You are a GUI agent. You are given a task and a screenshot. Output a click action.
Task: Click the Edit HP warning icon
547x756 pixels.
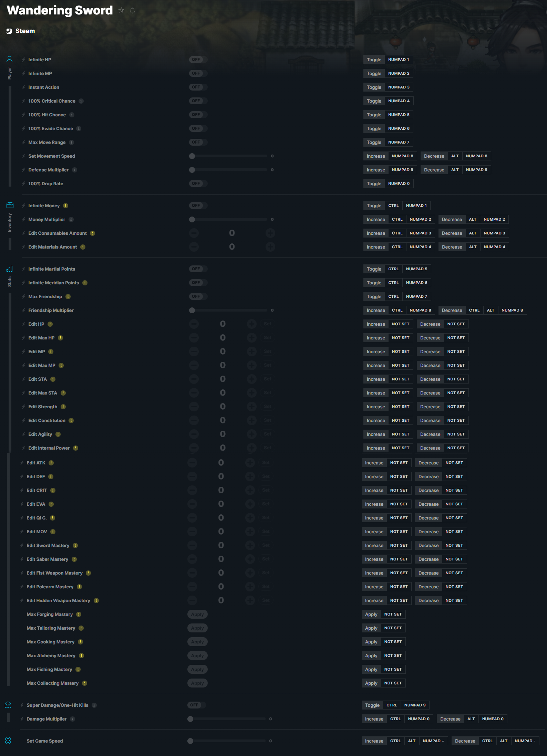(50, 324)
